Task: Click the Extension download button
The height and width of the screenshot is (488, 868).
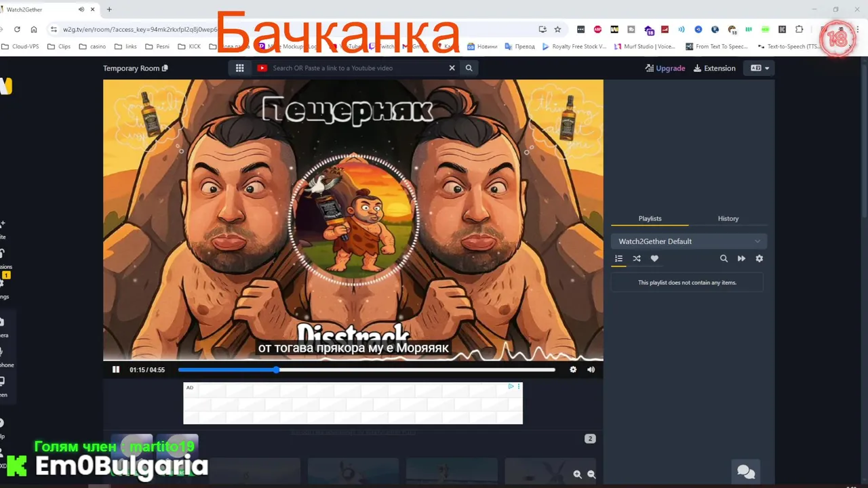Action: point(714,68)
